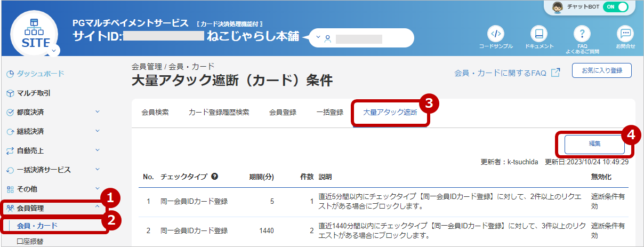The image size is (644, 247).
Task: Switch to the カード登録履歴検索 tab
Action: (219, 113)
